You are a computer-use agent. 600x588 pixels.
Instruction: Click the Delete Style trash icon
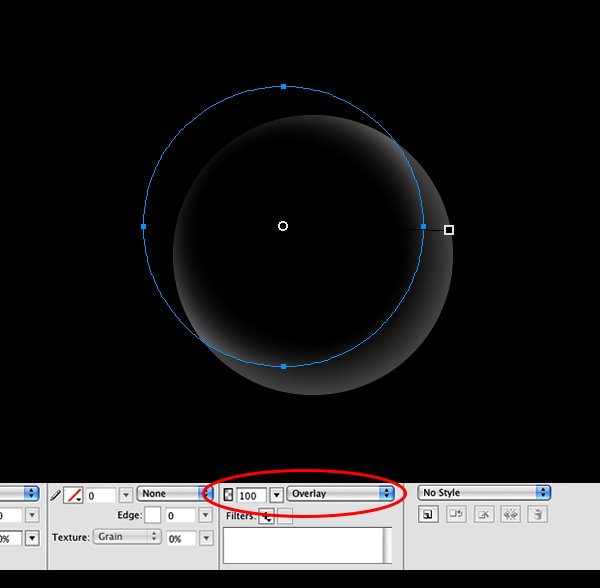pos(538,515)
